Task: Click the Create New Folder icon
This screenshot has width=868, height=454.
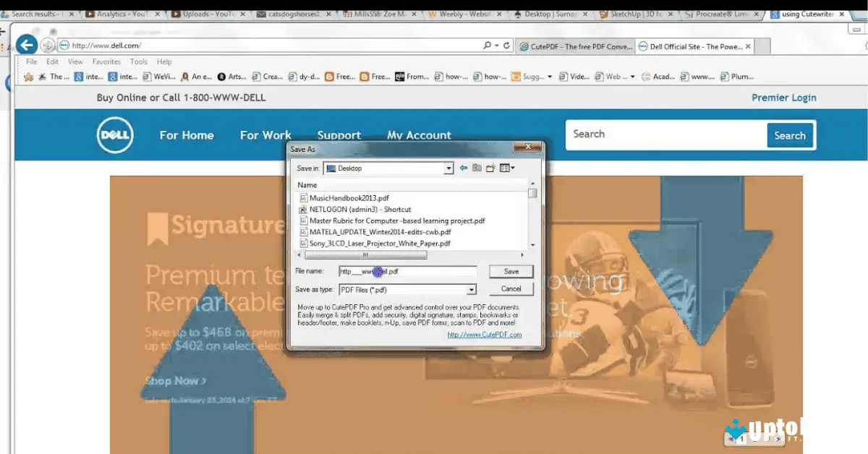Action: pos(489,168)
